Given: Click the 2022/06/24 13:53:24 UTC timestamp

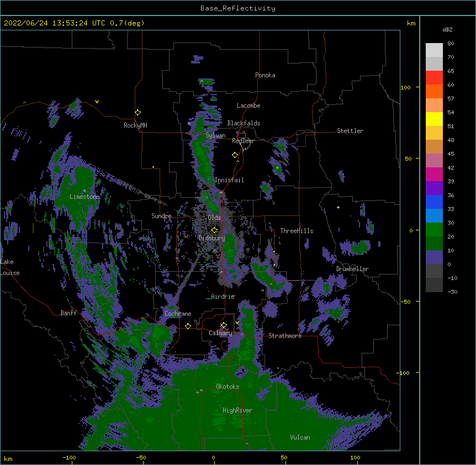Looking at the screenshot, I should [x=55, y=23].
